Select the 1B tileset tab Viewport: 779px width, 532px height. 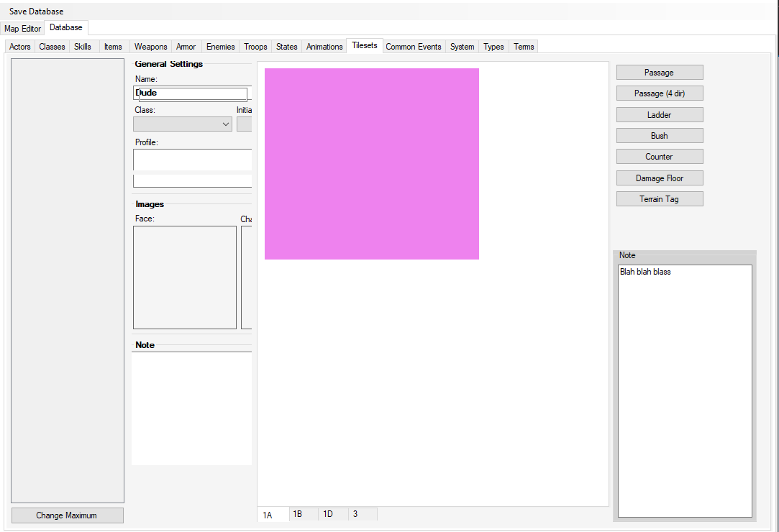tap(304, 513)
